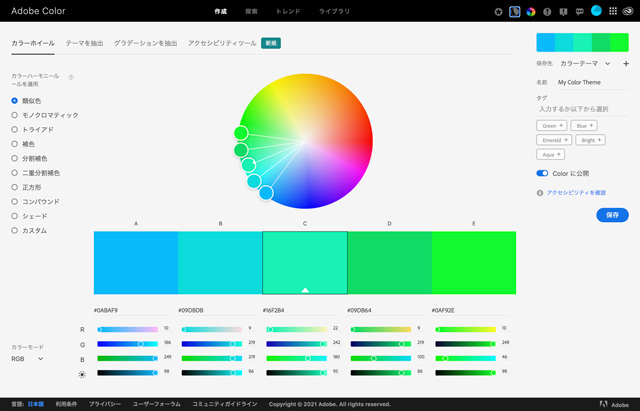
Task: Open the 探索 tab in the header
Action: tap(251, 11)
